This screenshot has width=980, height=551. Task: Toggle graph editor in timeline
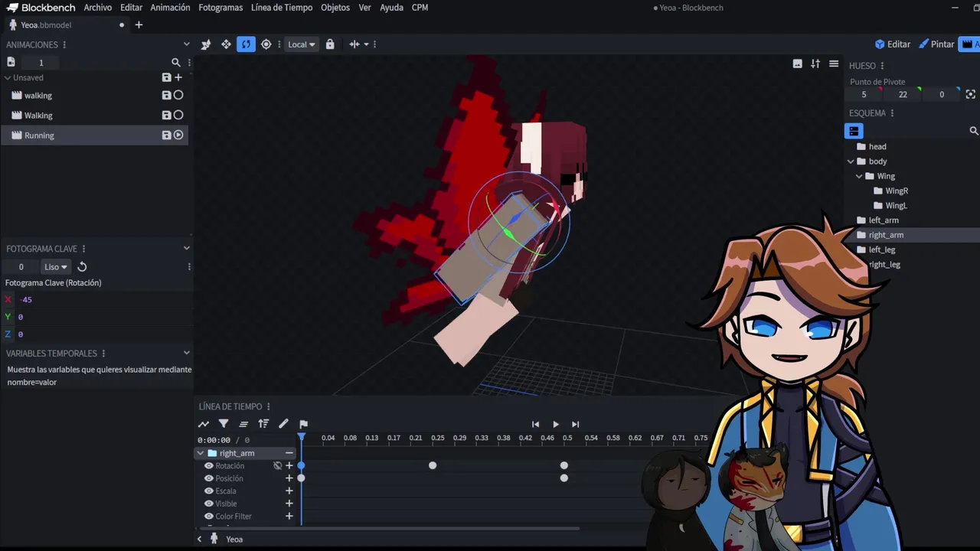(204, 424)
